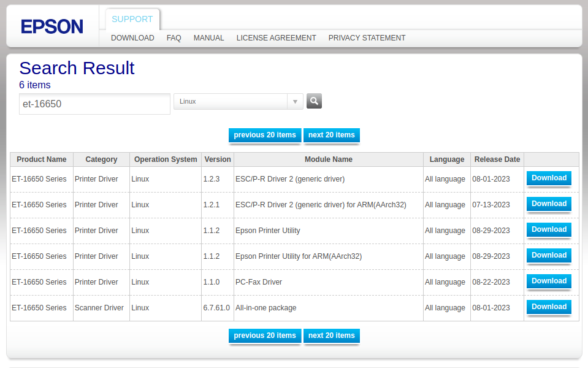Screen dimensions: 588x368
Task: Click the Language column header
Action: (446, 159)
